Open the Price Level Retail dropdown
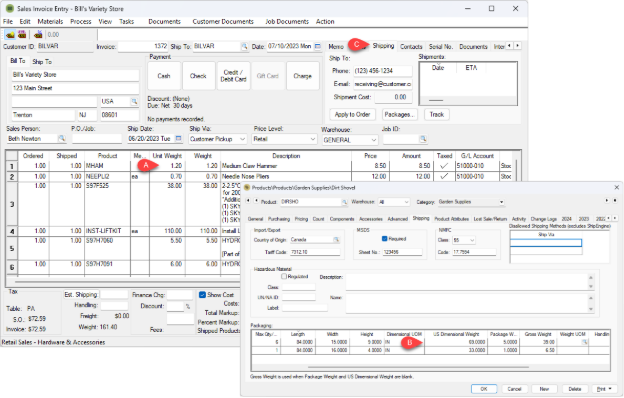 313,139
